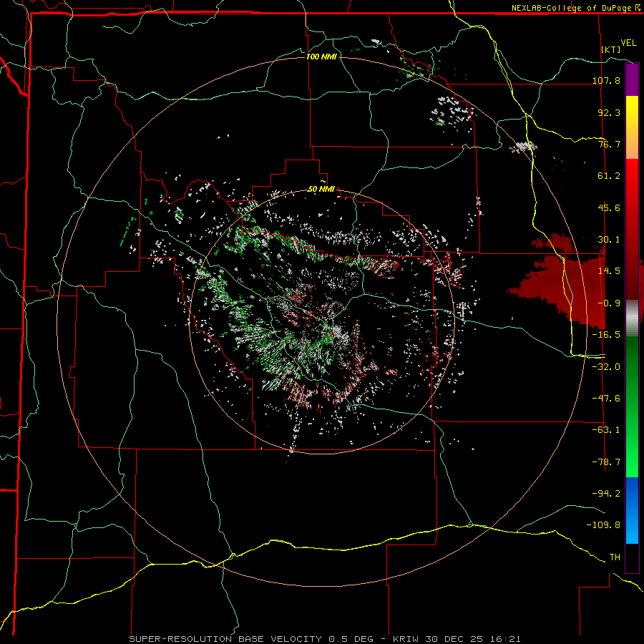
Task: Select the -63.1 legend value
Action: coord(606,429)
